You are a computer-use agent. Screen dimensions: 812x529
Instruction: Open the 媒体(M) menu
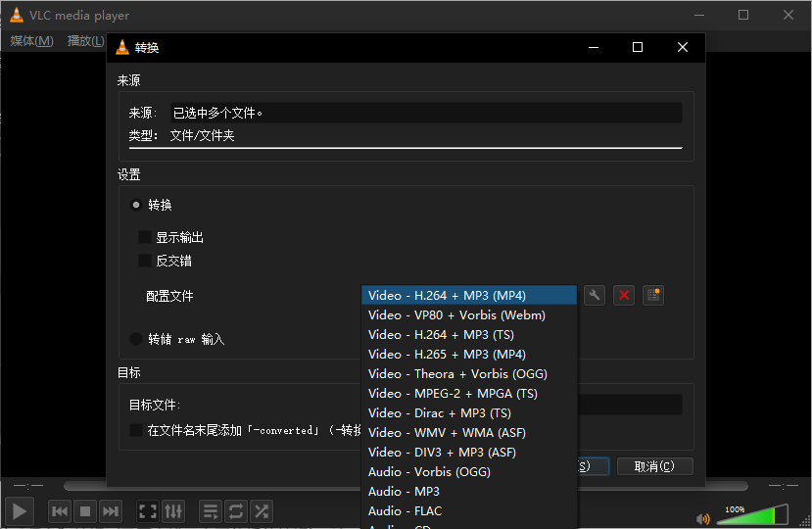pyautogui.click(x=31, y=41)
